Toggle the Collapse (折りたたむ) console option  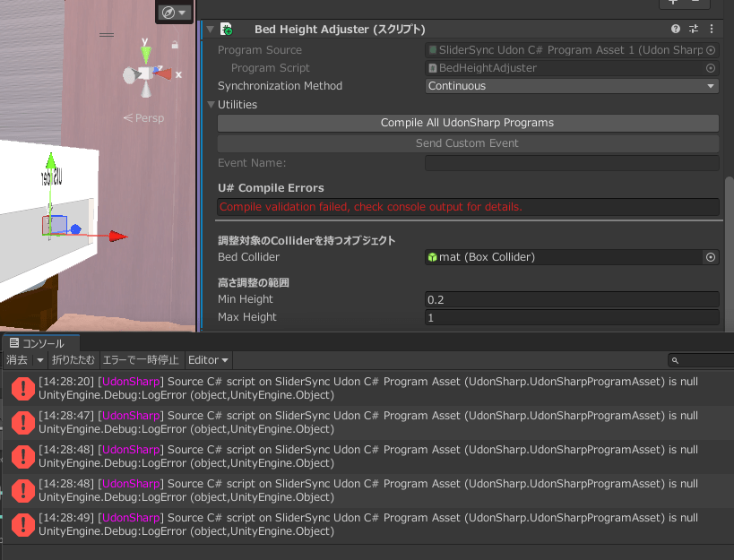72,360
